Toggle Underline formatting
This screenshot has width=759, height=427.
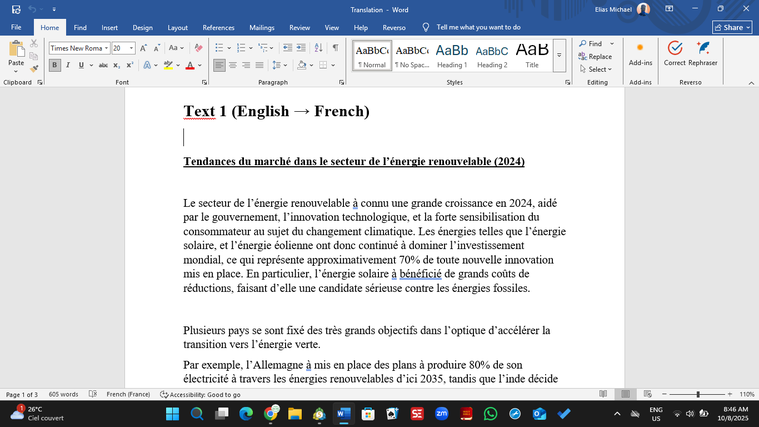click(x=81, y=65)
